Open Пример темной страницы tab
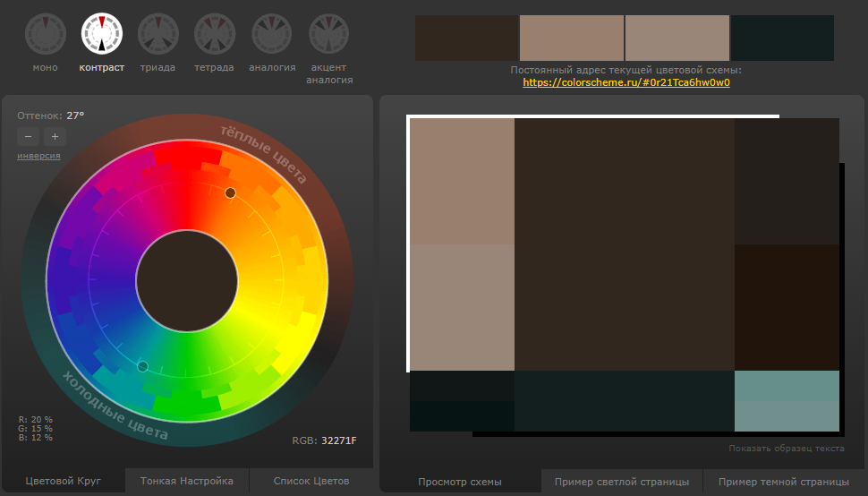Viewport: 868px width, 496px height. (x=783, y=482)
